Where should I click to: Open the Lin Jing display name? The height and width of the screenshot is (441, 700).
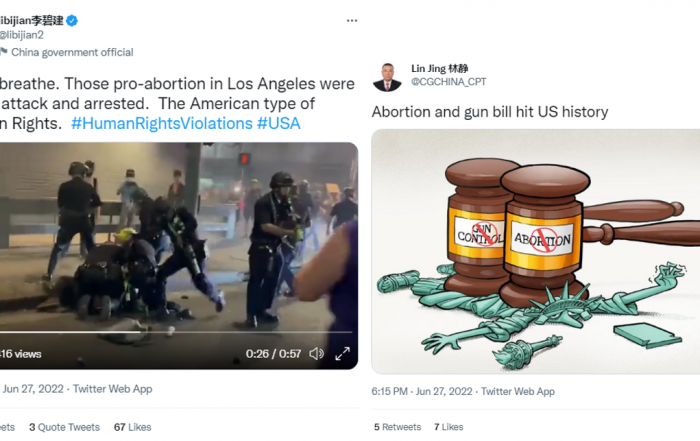(439, 68)
